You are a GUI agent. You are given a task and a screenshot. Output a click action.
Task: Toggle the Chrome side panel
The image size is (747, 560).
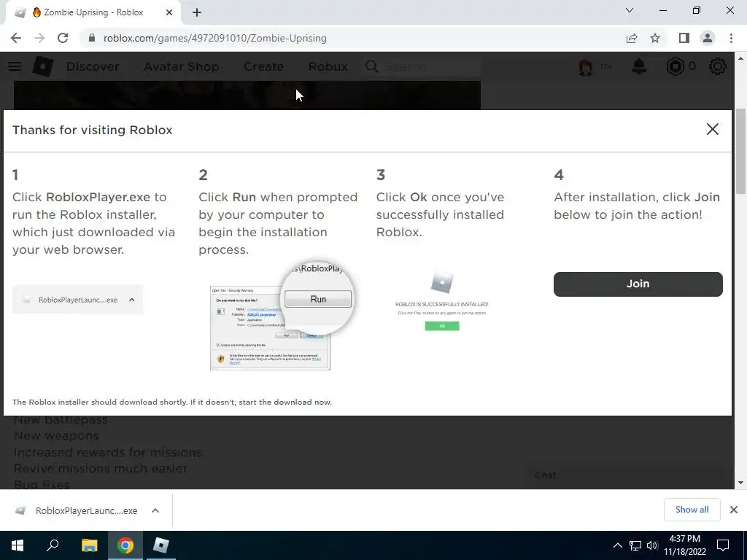684,38
